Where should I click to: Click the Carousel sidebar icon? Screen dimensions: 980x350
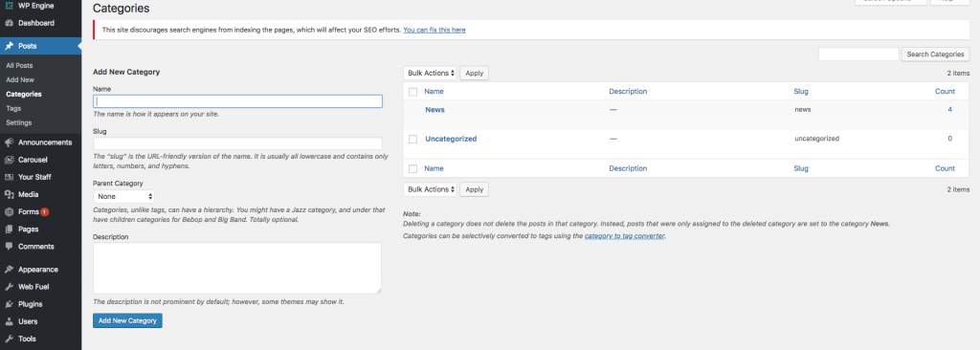point(10,160)
